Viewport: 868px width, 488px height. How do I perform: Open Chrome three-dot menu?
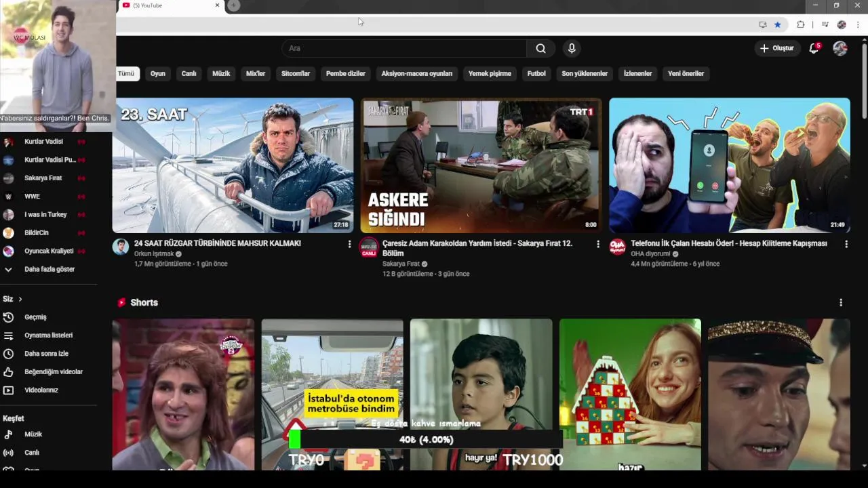click(858, 24)
